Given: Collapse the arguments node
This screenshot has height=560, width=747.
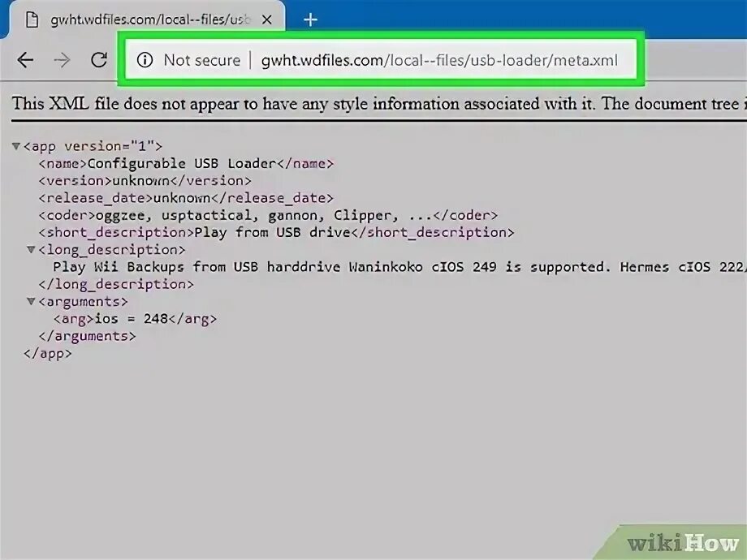Looking at the screenshot, I should coord(31,301).
